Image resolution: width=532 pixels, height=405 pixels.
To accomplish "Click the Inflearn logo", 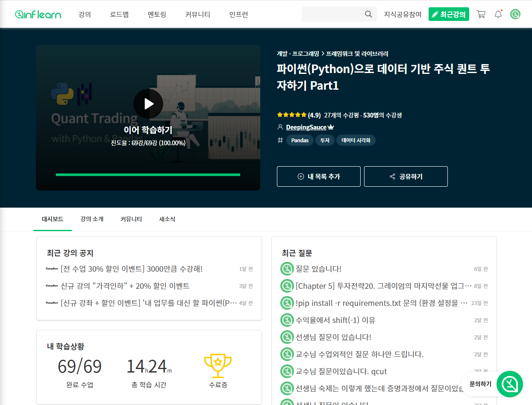I will click(x=38, y=15).
